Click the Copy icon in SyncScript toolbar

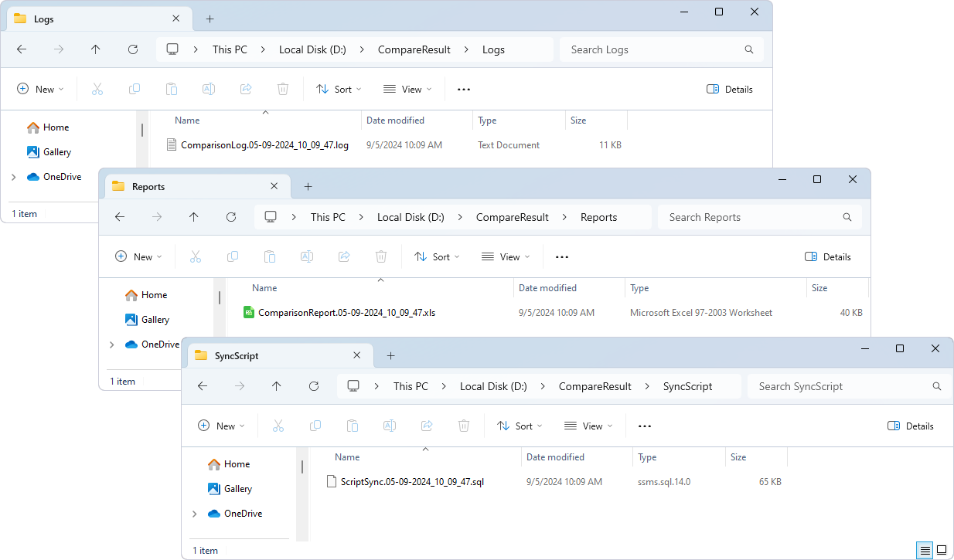(315, 426)
